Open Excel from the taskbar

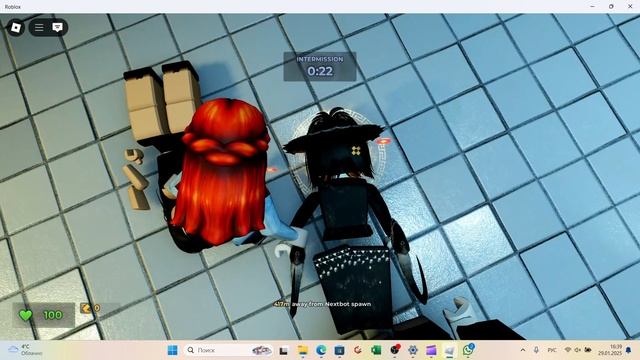click(x=376, y=350)
